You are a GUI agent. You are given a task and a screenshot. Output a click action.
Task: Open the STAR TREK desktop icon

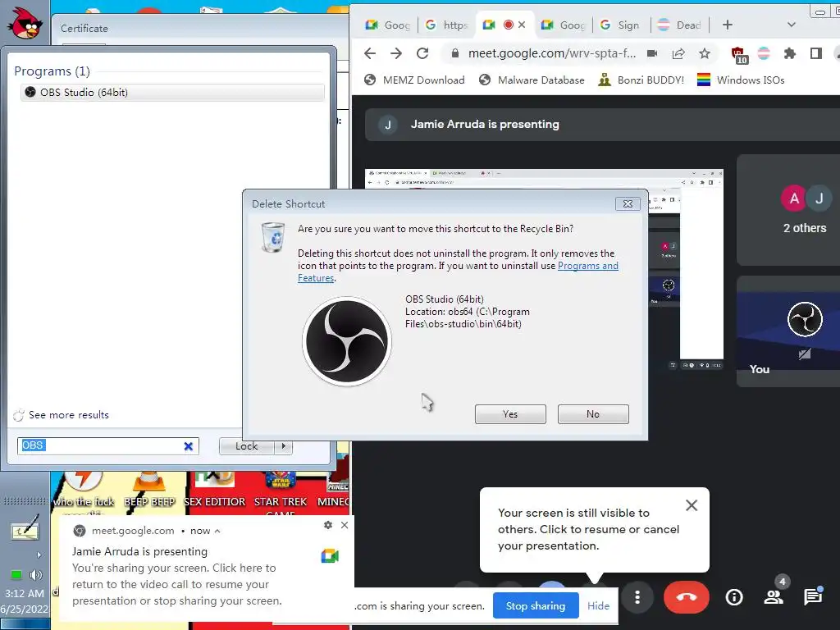[x=281, y=493]
